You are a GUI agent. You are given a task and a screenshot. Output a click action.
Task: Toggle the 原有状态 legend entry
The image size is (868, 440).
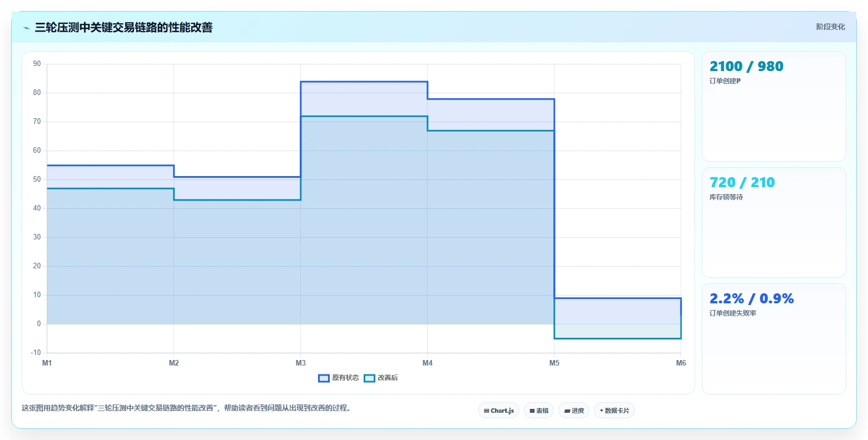click(x=338, y=378)
